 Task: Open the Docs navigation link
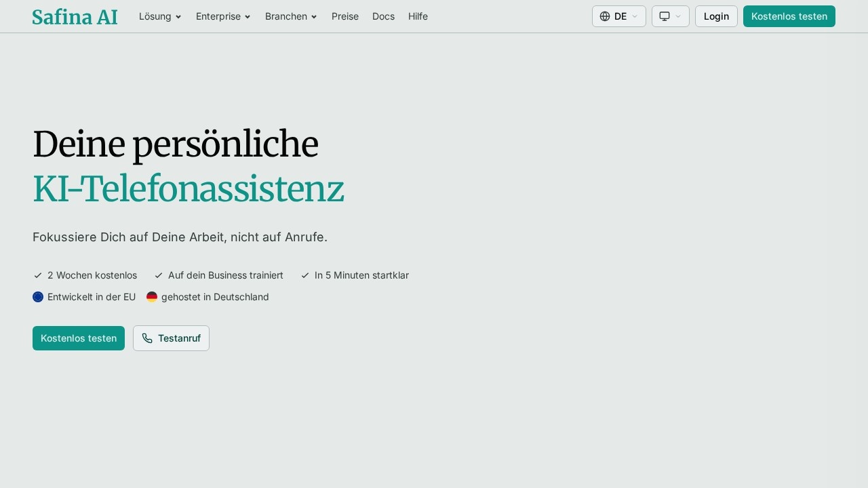[383, 16]
